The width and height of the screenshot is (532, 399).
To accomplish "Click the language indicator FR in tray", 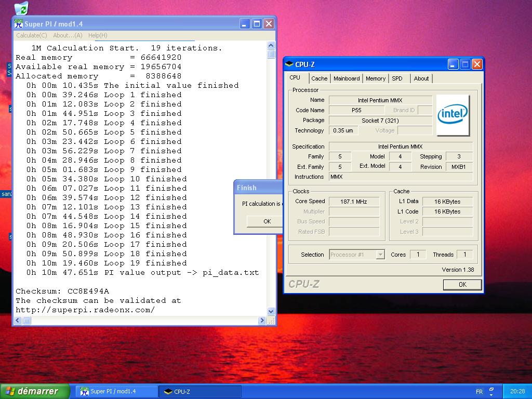I will click(479, 392).
